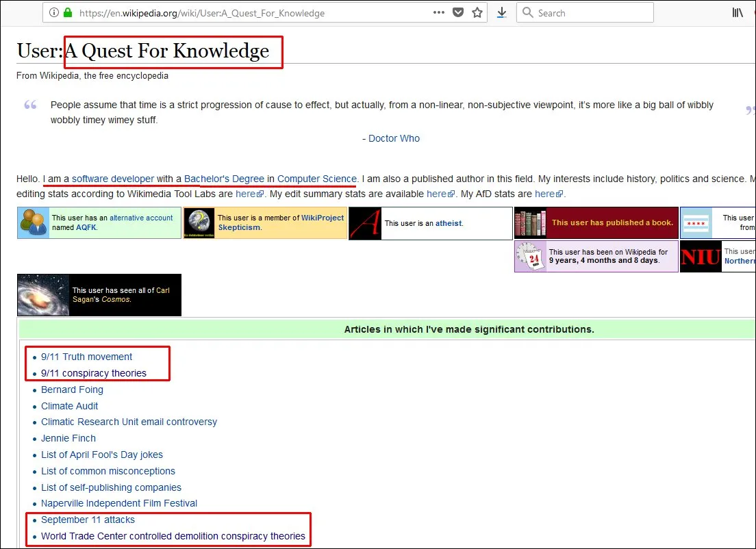The height and width of the screenshot is (549, 756).
Task: Open List of April Fool's Day jokes
Action: 102,455
